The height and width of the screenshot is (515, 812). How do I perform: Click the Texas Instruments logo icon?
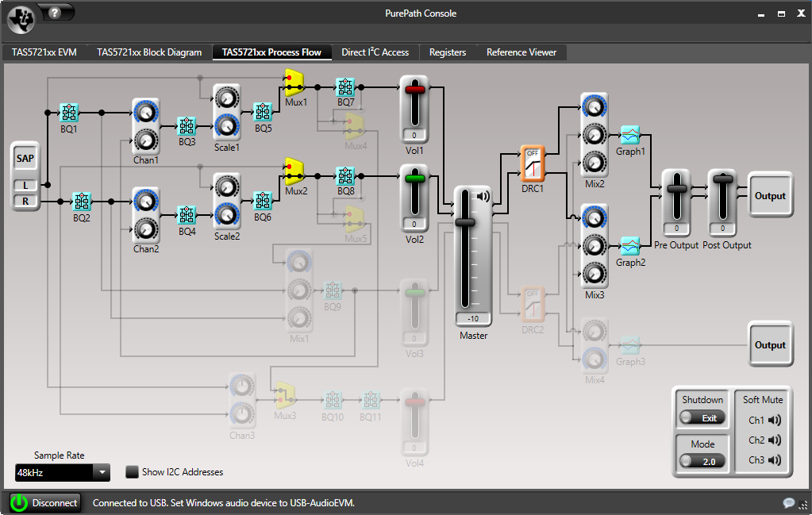pyautogui.click(x=21, y=20)
